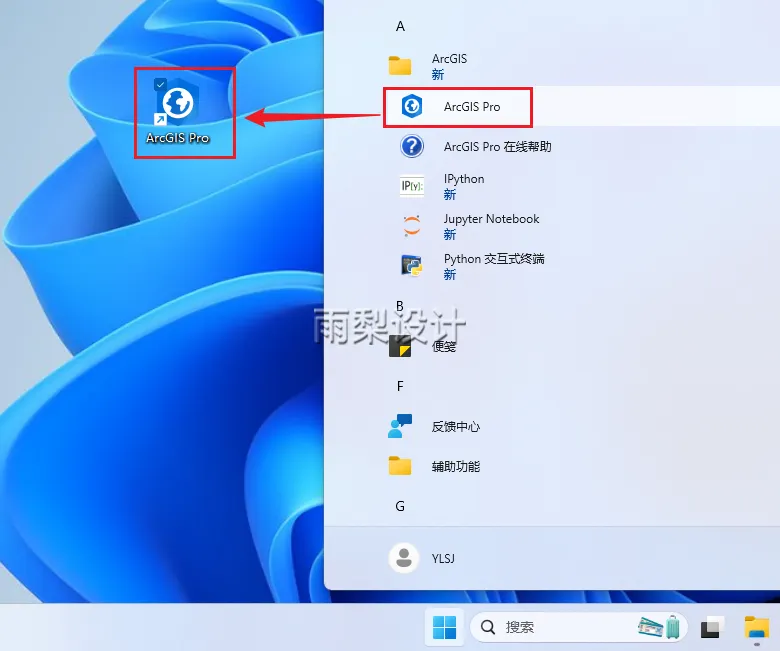Click the 搜索 taskbar search box
Image resolution: width=780 pixels, height=651 pixels.
coord(579,627)
